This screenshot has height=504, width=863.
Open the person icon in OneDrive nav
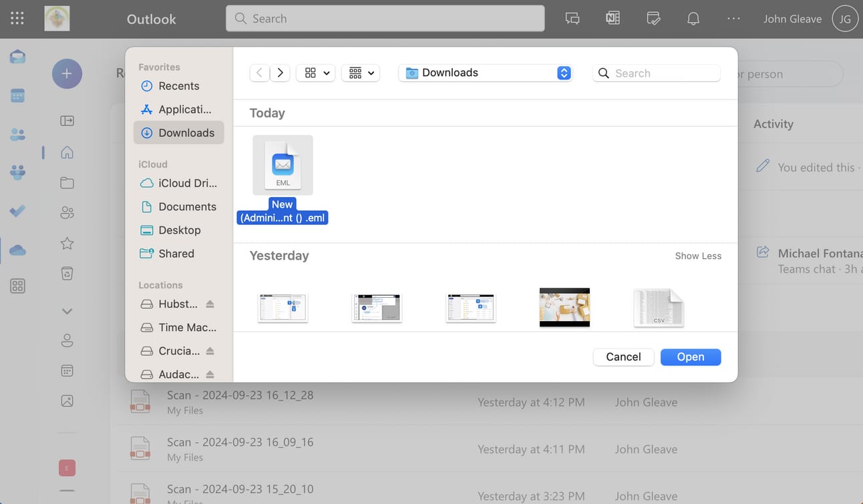pos(67,340)
